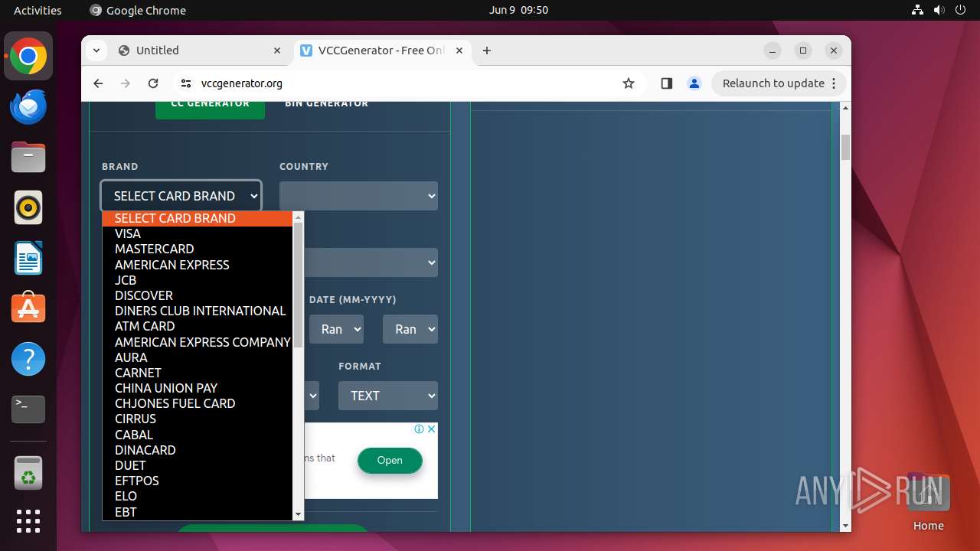Launch the Terminal from the dock
This screenshot has width=980, height=551.
click(28, 409)
